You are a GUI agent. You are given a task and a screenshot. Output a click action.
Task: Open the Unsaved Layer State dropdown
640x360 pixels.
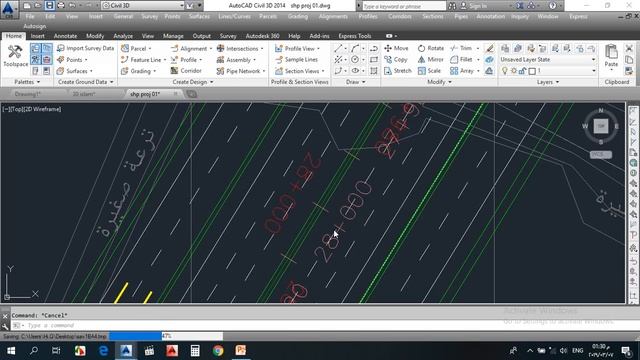tap(547, 60)
